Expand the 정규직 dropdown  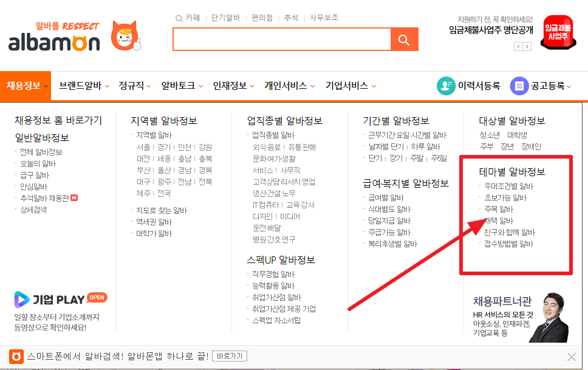135,86
